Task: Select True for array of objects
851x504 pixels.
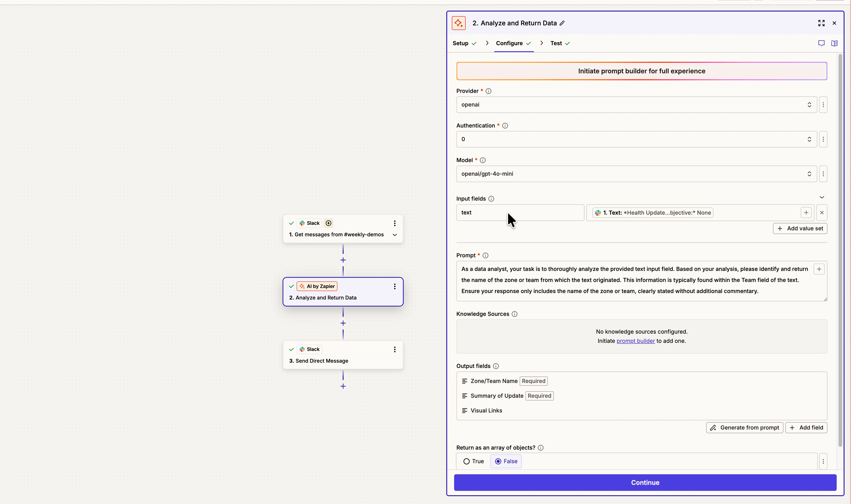Action: click(467, 461)
